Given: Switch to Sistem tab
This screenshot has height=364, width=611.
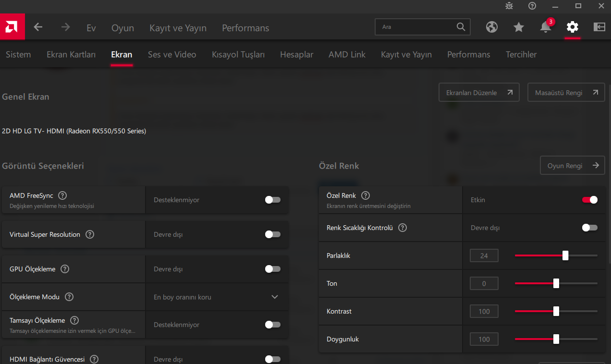Looking at the screenshot, I should pyautogui.click(x=18, y=54).
